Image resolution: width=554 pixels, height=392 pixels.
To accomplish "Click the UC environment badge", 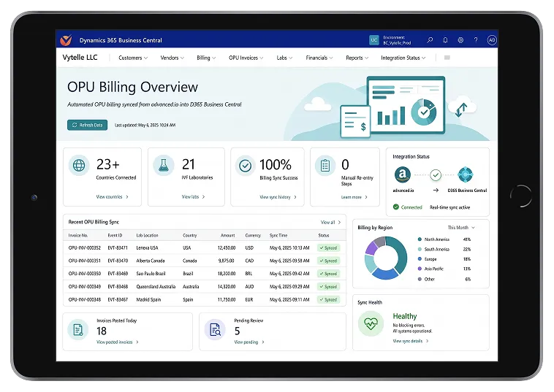I will (x=373, y=40).
